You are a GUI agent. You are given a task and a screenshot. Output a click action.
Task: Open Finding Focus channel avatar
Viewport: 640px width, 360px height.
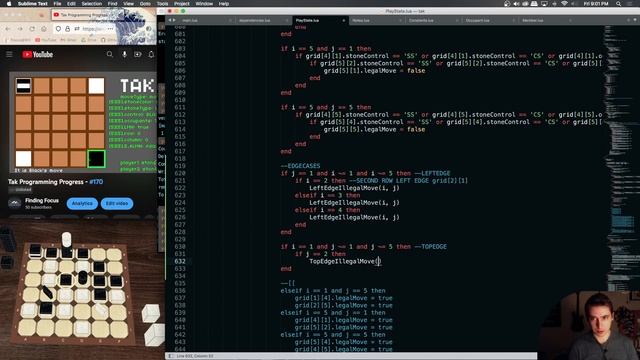[15, 203]
